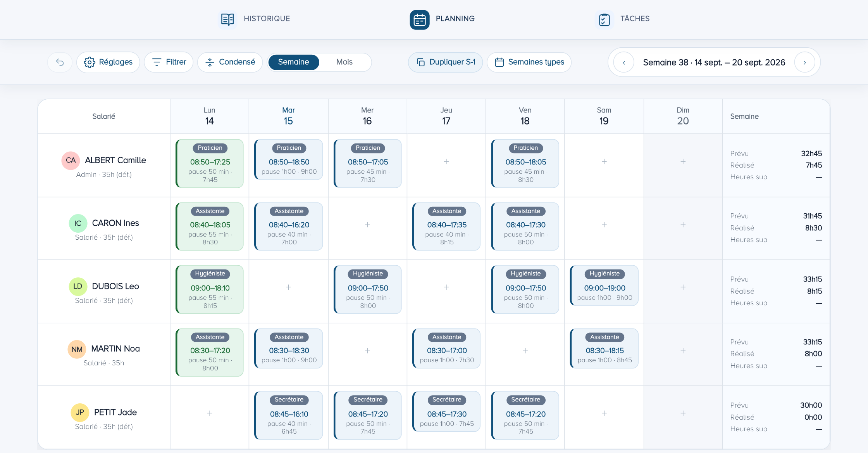Open ALBERT Camille's Monday 08:50–17:25 shift
Screen dimensions: 868x453
210,163
